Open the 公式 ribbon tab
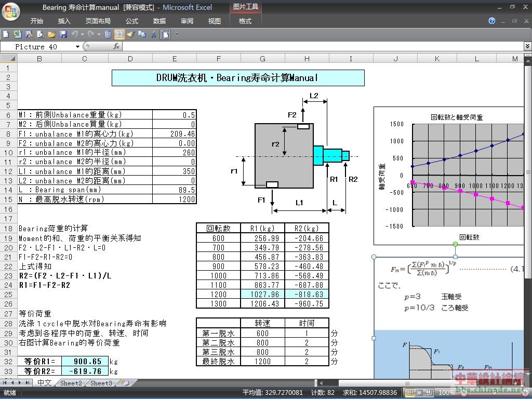The image size is (532, 399). [x=132, y=21]
